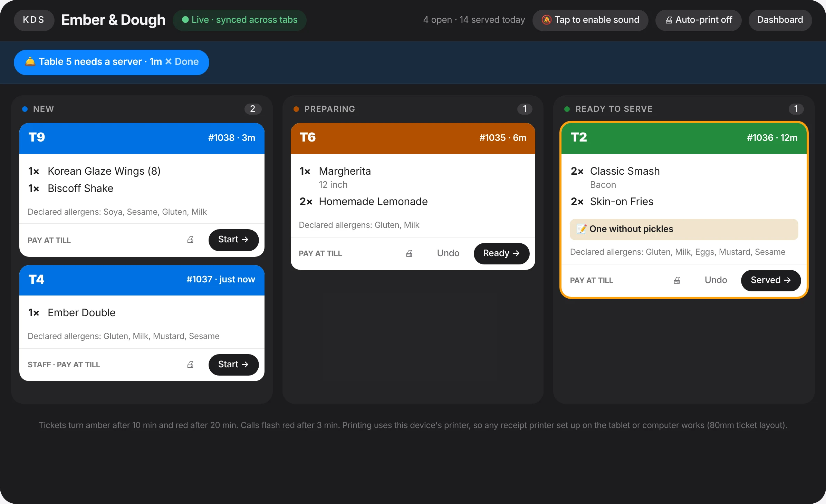Click Korean Glaze Wings (8) item
This screenshot has height=504, width=826.
click(x=104, y=171)
